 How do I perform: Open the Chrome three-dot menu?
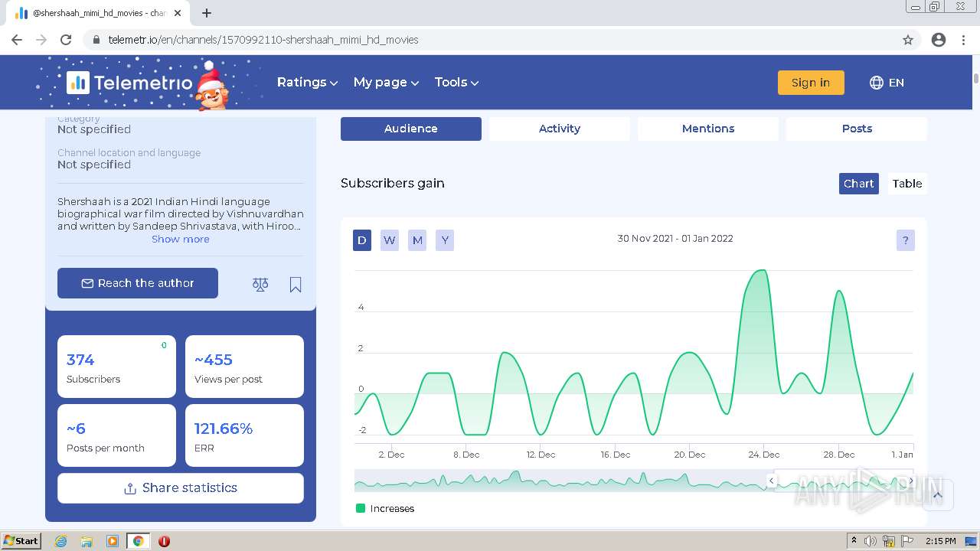[x=963, y=40]
